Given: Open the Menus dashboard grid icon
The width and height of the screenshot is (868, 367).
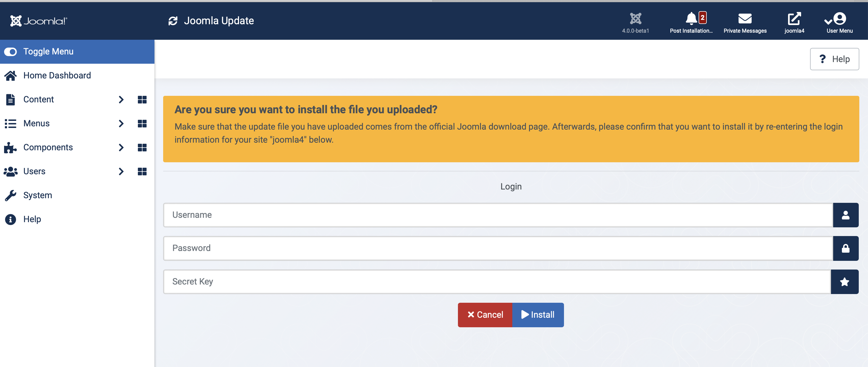Looking at the screenshot, I should [x=142, y=123].
